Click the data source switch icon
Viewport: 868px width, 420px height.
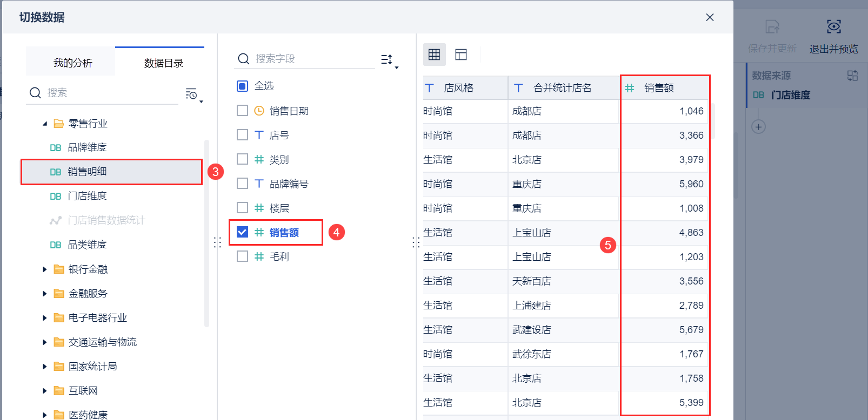(852, 76)
